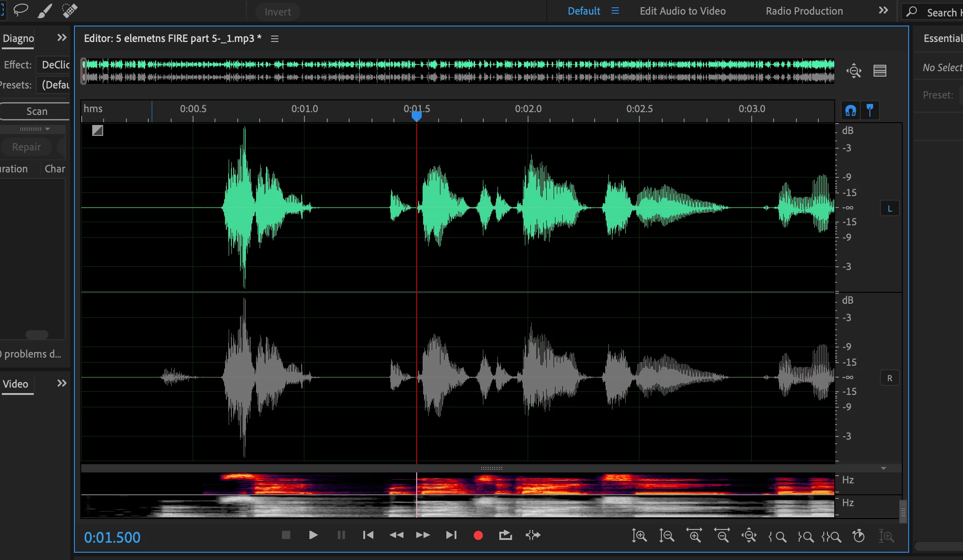Image resolution: width=963 pixels, height=560 pixels.
Task: Select the Spot Healing Brush tool
Action: click(69, 10)
